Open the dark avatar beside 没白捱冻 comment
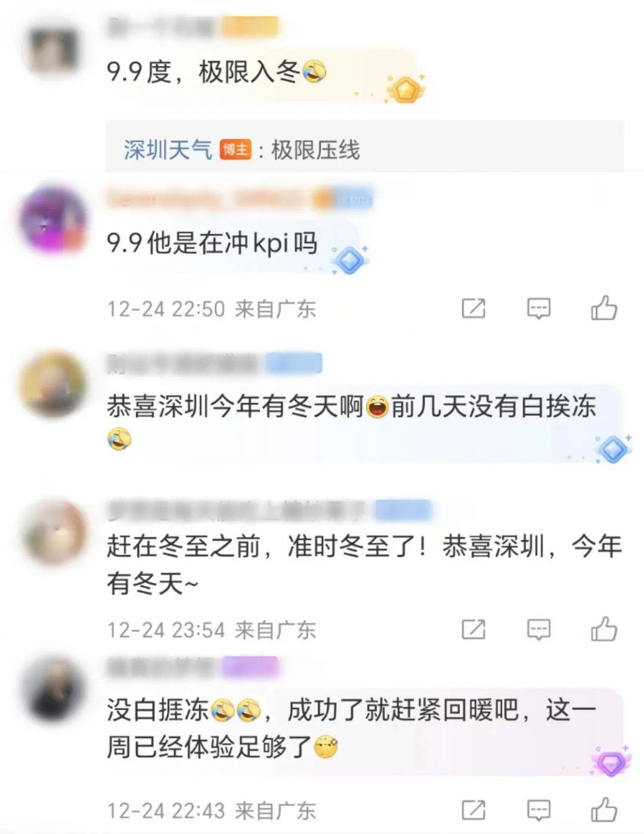 [x=54, y=689]
